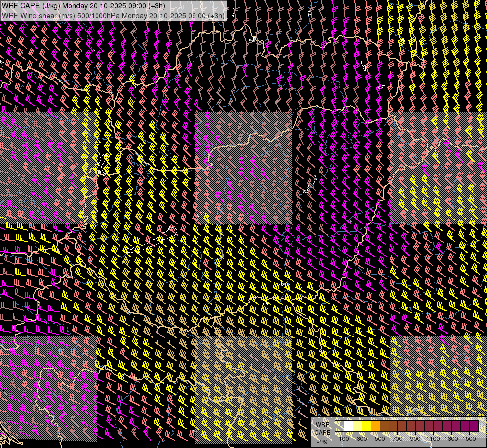Click the J/kg unit label in legend
Image resolution: width=487 pixels, height=448 pixels.
tap(322, 440)
